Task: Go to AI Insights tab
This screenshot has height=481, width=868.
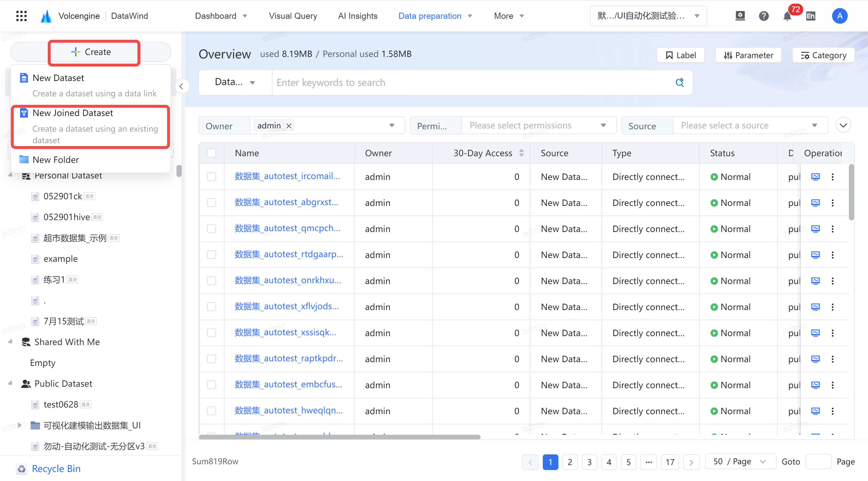Action: coord(358,16)
